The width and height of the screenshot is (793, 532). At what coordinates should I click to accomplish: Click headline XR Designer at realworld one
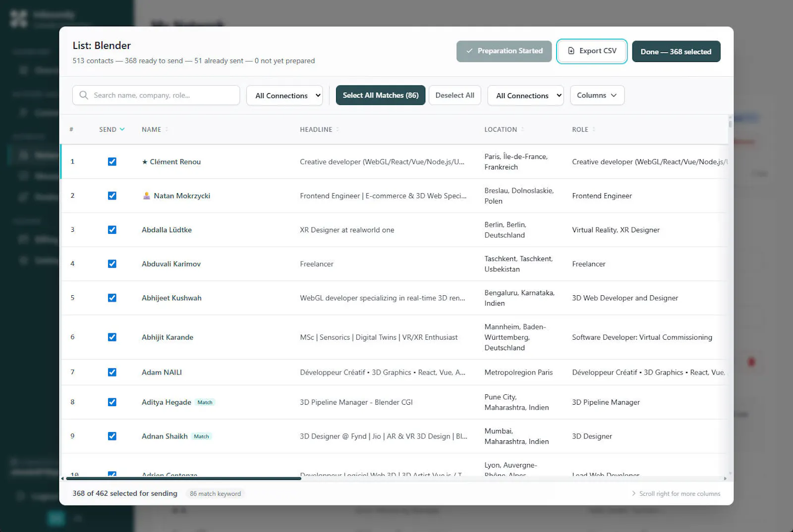pos(347,230)
